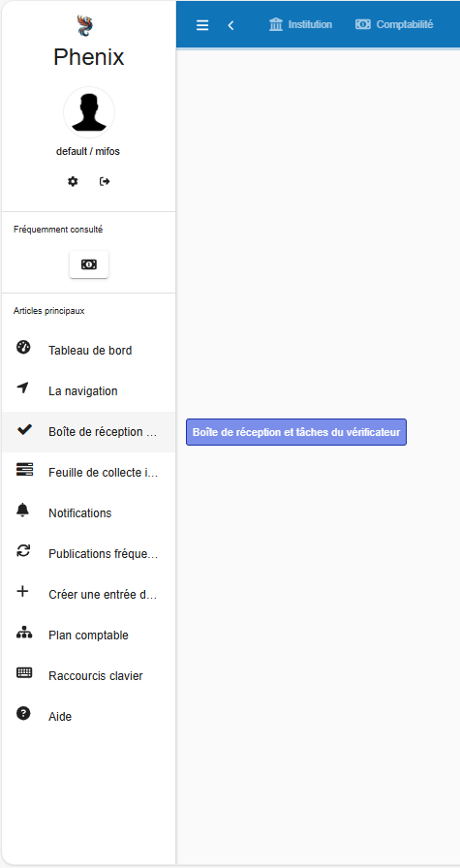460x868 pixels.
Task: Open Tableau de bord dashboard icon
Action: 23,347
